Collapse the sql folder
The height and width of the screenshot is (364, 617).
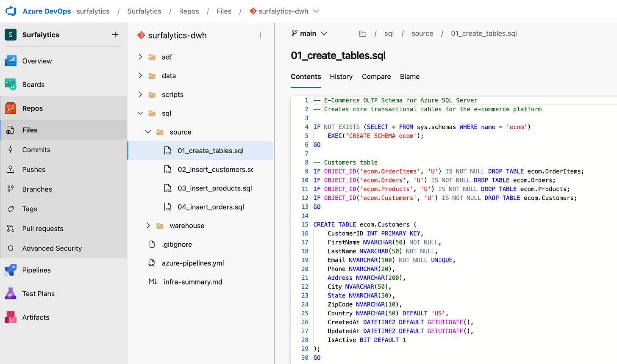point(140,113)
